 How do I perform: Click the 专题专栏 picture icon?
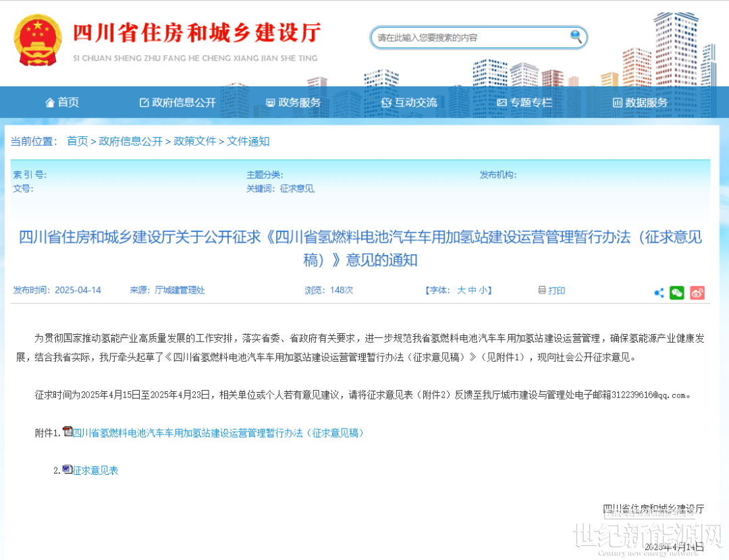point(502,103)
